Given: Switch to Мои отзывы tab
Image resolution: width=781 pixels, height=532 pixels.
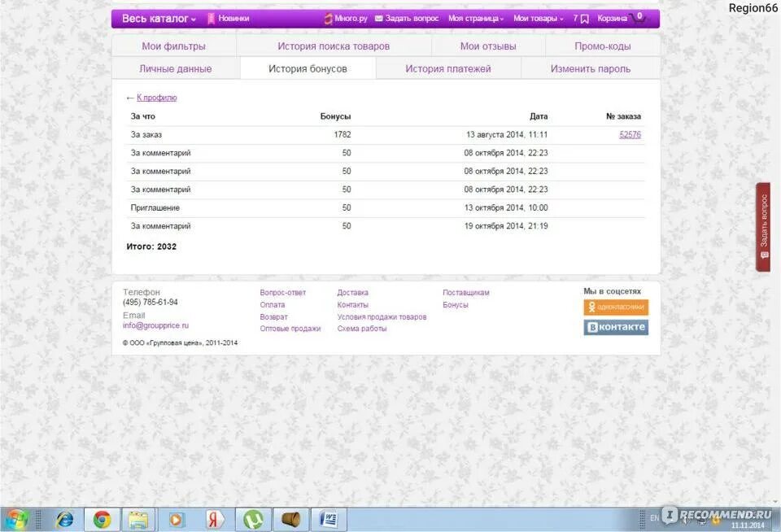Looking at the screenshot, I should (x=488, y=46).
